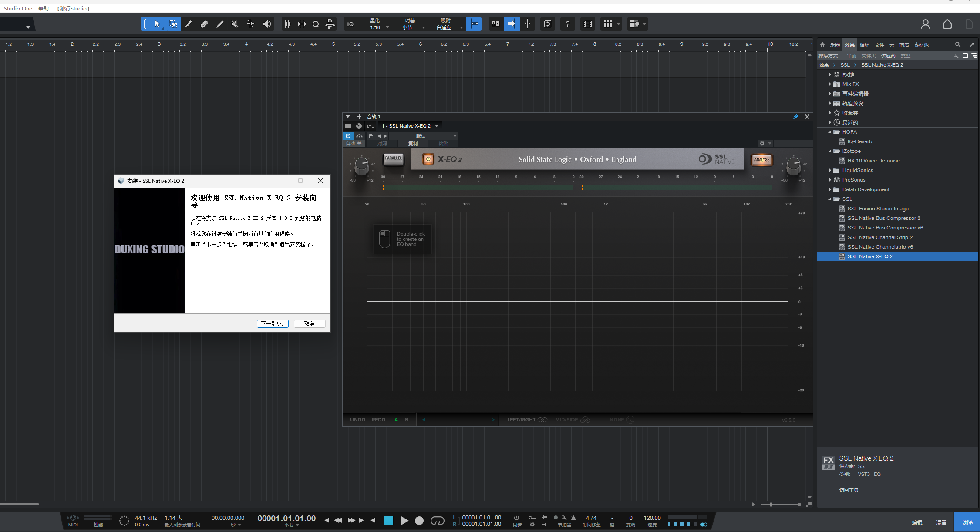Open the grid view options dropdown
The height and width of the screenshot is (532, 980).
pyautogui.click(x=618, y=24)
